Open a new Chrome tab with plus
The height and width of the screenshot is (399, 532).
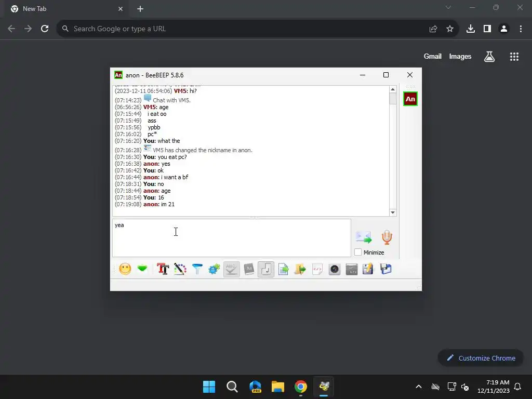point(140,9)
